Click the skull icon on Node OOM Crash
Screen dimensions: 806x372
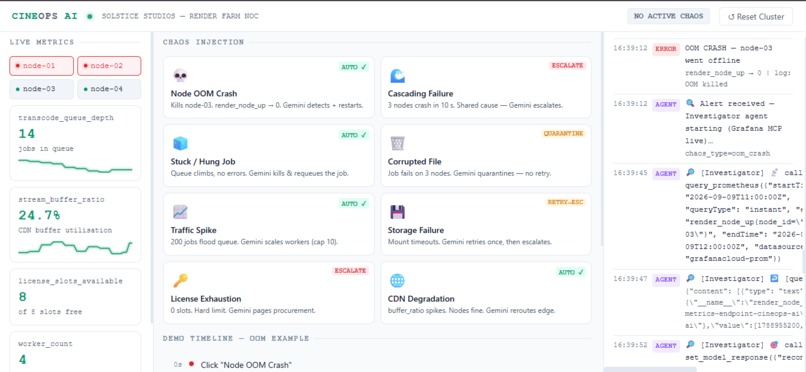(x=180, y=76)
